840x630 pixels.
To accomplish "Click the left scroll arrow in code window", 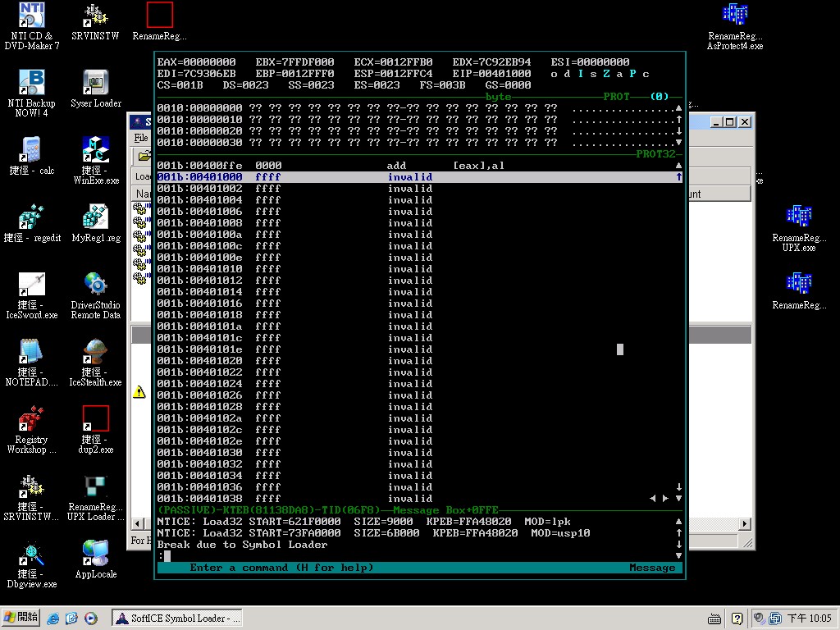I will 652,498.
